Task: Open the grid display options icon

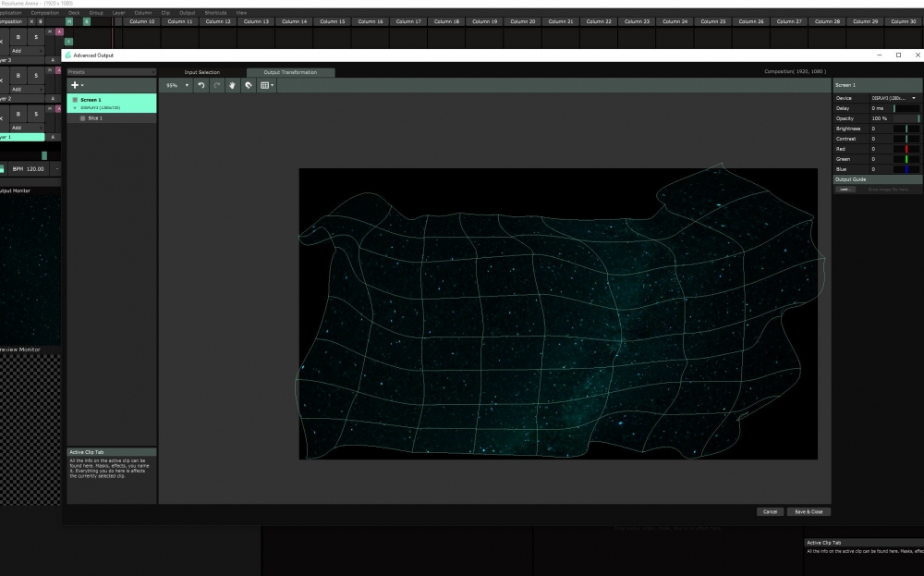Action: pyautogui.click(x=266, y=85)
